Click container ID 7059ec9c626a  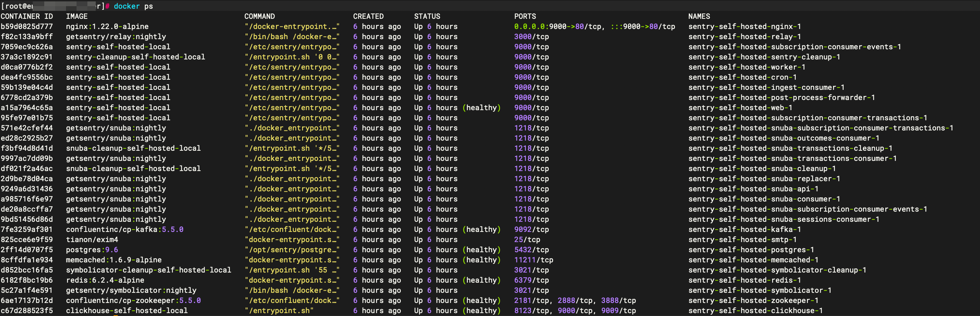coord(26,47)
